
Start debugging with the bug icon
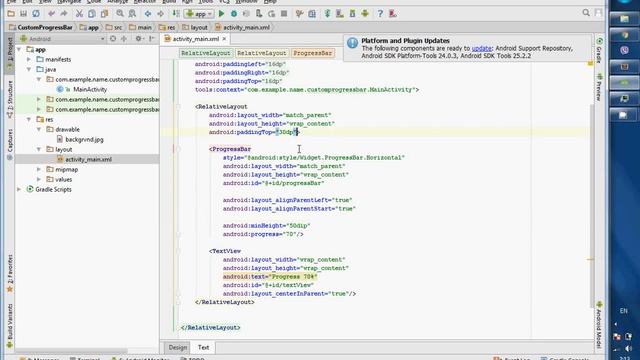(234, 13)
